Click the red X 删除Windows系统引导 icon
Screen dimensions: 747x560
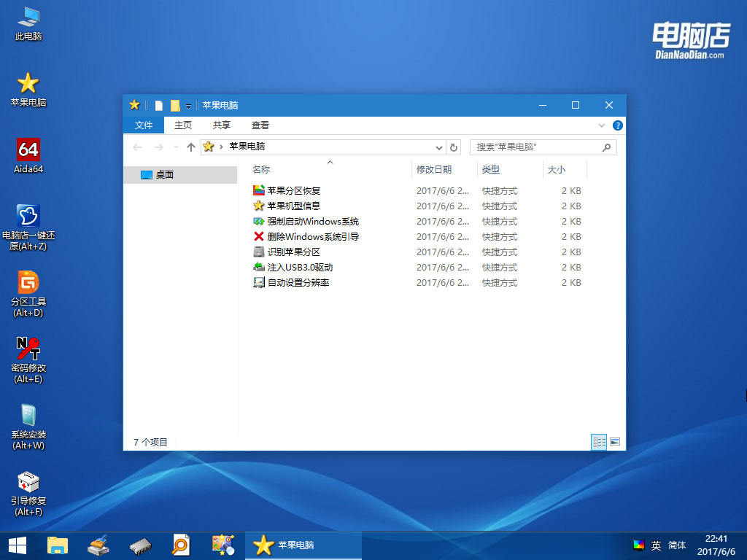click(259, 236)
